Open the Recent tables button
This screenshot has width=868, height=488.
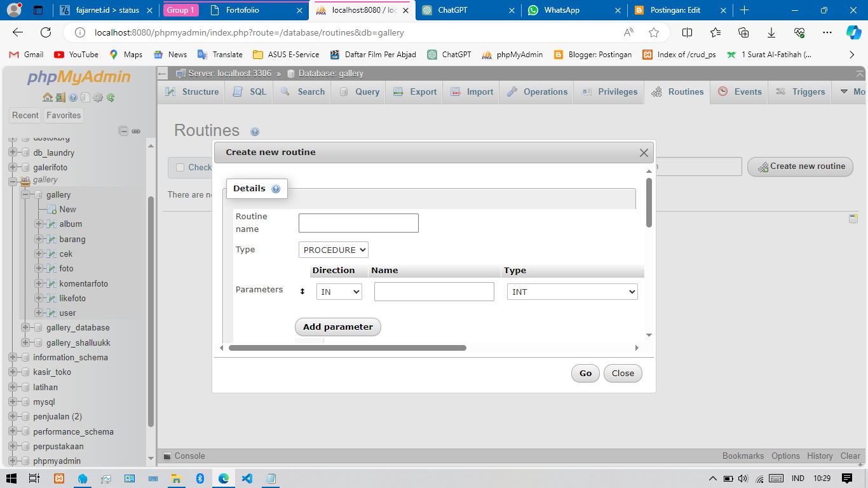point(25,115)
